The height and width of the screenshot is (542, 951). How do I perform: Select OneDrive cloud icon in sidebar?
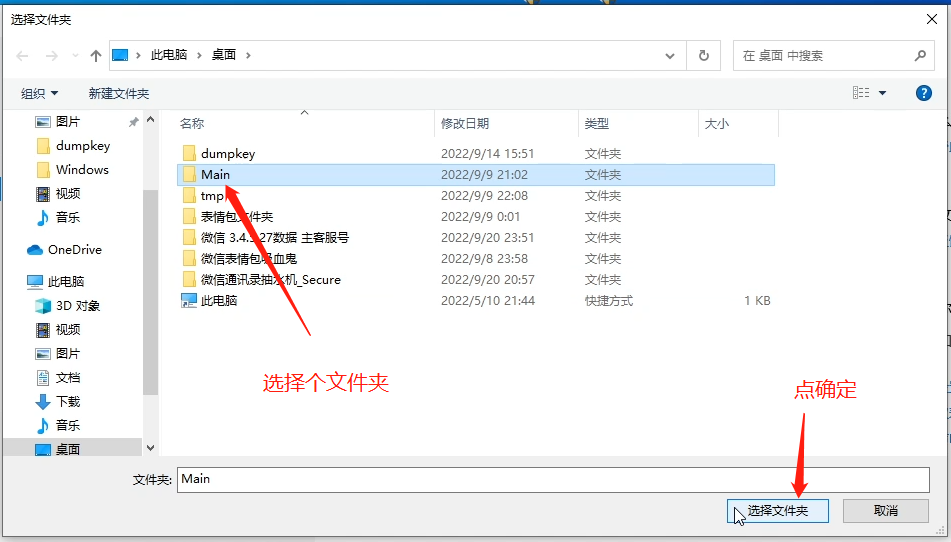point(36,250)
